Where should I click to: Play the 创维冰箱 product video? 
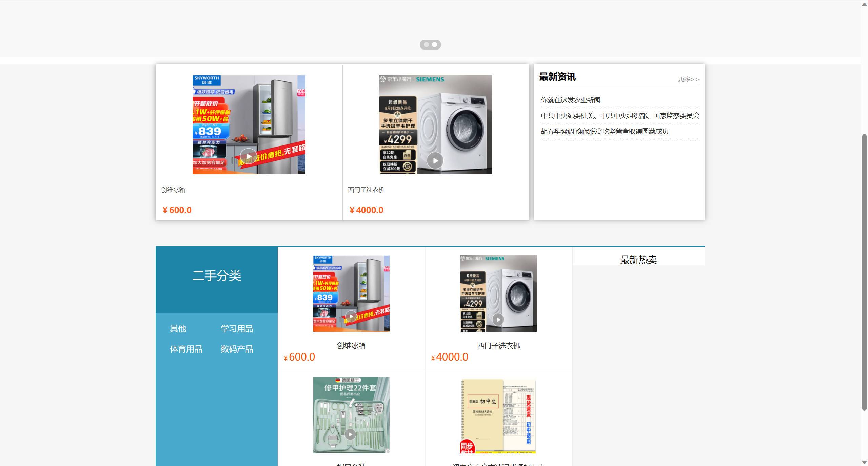click(249, 156)
